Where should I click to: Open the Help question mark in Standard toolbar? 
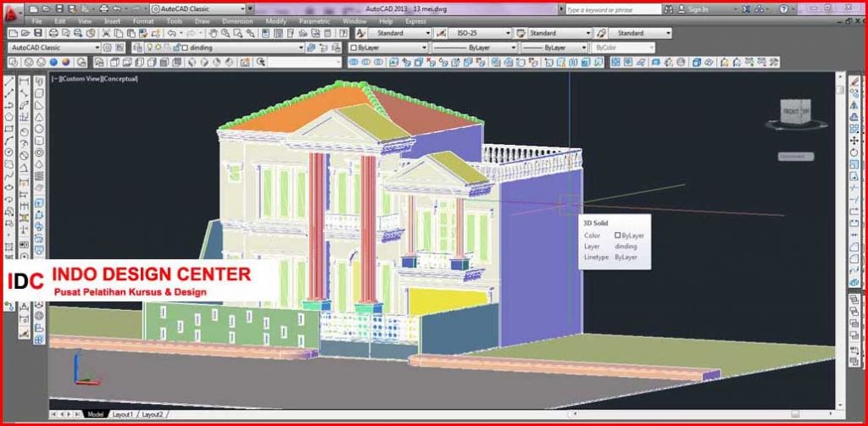344,33
